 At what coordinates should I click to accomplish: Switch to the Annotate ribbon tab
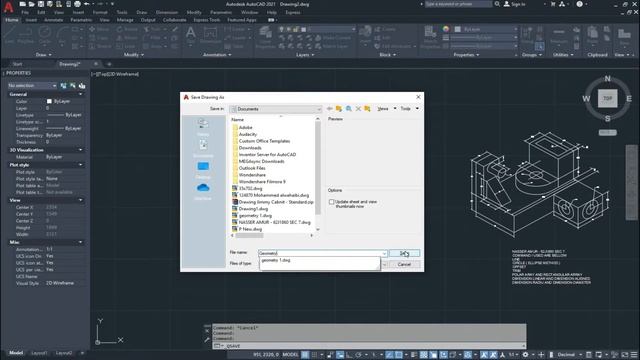53,20
